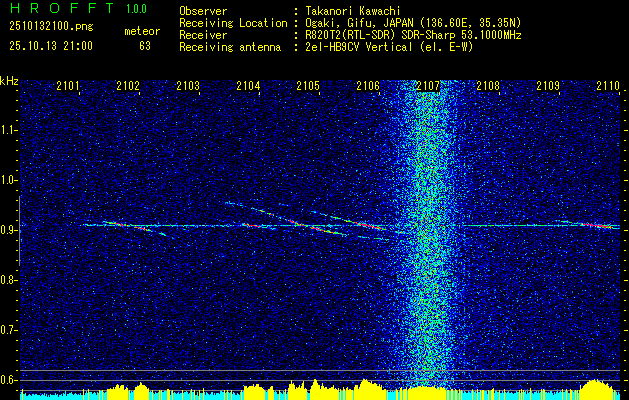Select the filename 2510132100.png
629x400 pixels.
tap(51, 27)
